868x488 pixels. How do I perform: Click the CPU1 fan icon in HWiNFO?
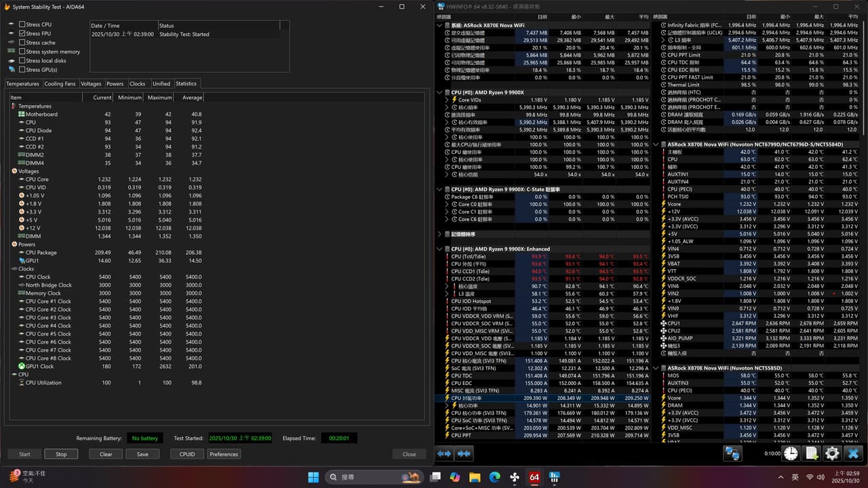(x=663, y=323)
